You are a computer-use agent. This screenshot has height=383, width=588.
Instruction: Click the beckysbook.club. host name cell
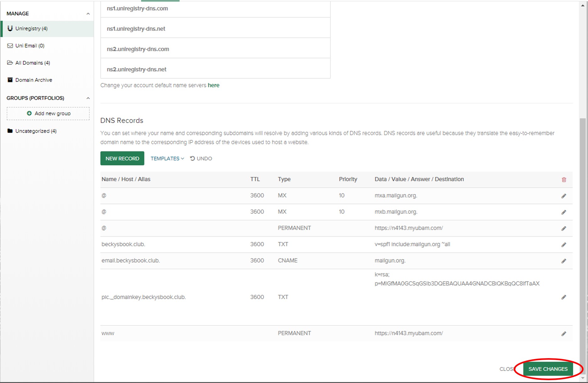(x=123, y=244)
